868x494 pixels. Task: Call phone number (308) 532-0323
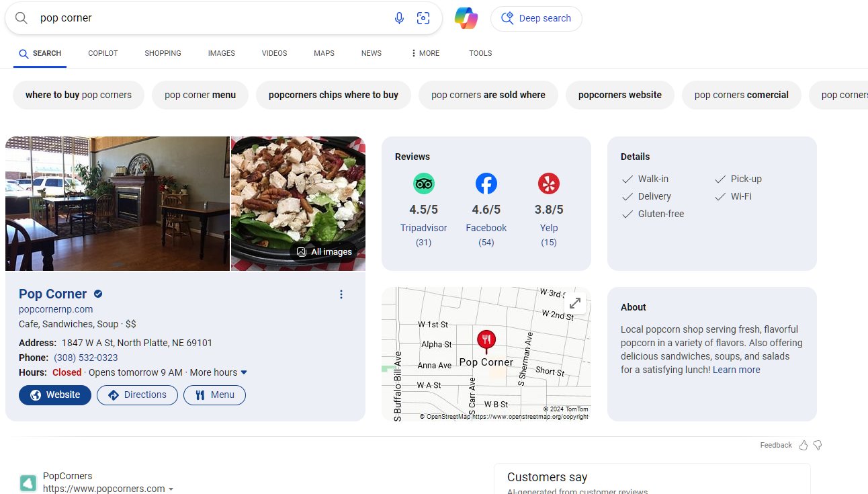pos(86,358)
